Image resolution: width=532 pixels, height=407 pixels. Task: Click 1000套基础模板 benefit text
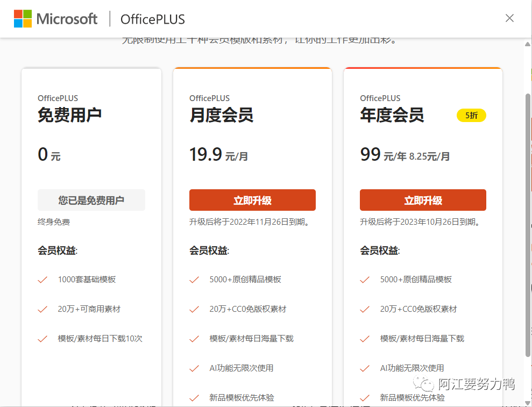[x=87, y=280]
